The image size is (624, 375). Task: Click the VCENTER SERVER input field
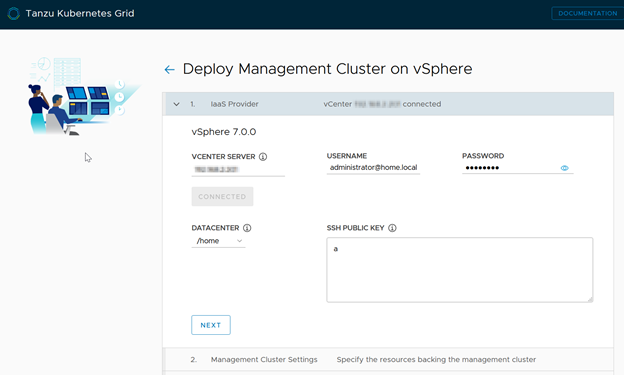point(238,170)
